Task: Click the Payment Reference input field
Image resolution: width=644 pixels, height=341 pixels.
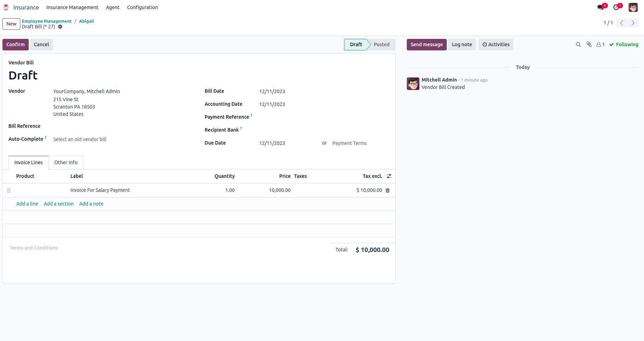Action: tap(324, 117)
